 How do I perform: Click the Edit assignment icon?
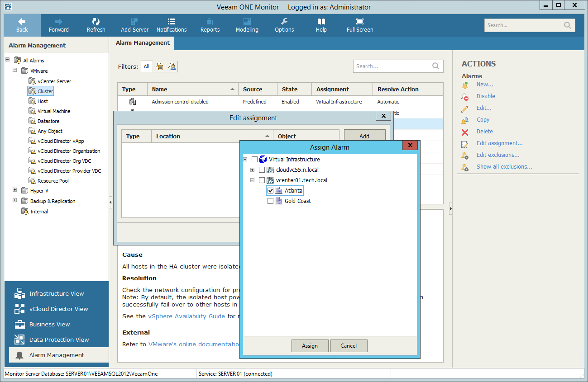pos(465,144)
